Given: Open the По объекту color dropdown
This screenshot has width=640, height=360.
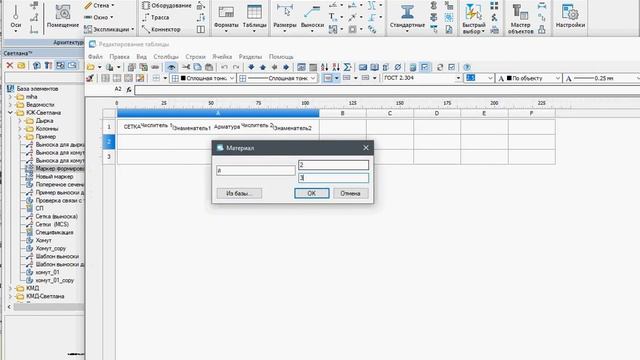Looking at the screenshot, I should [x=529, y=78].
